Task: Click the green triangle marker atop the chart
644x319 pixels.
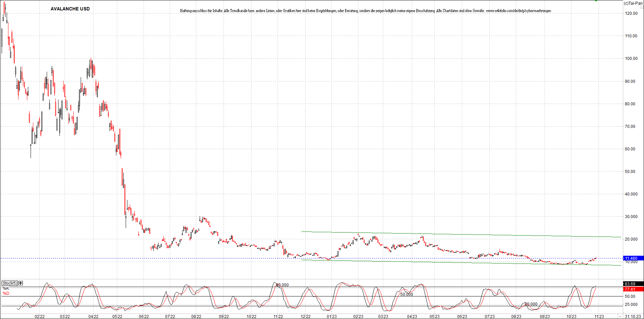Action: (x=596, y=1)
